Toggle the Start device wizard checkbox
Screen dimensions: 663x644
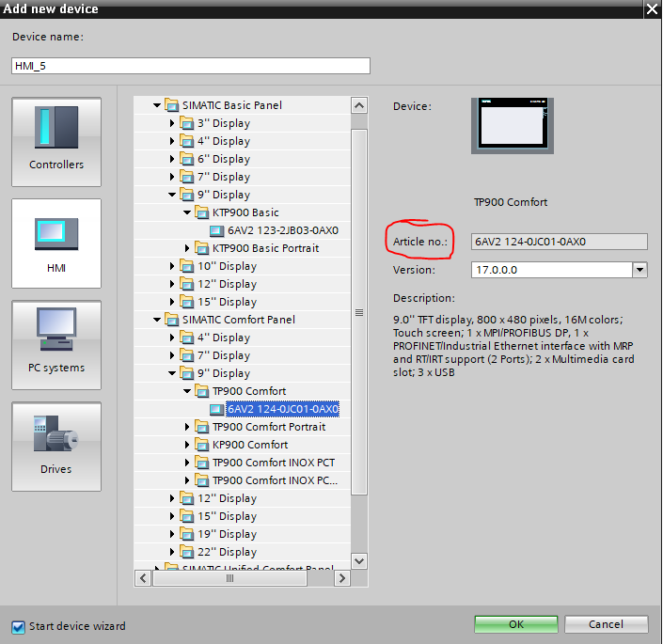tap(18, 627)
